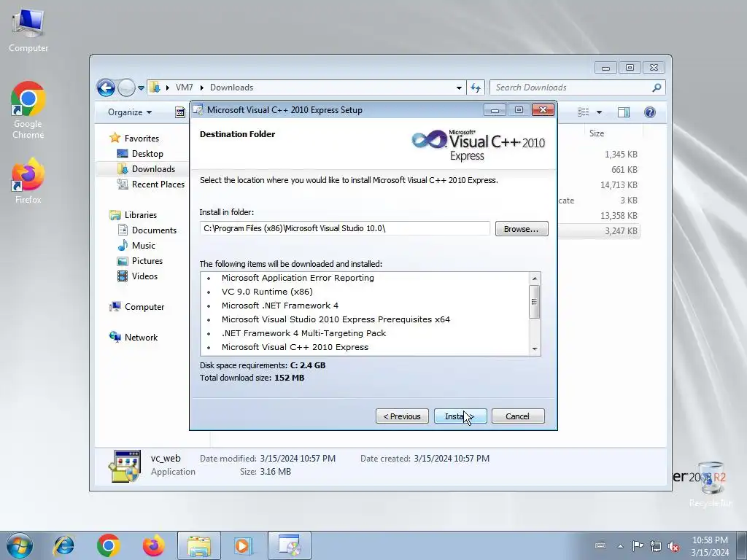The height and width of the screenshot is (560, 747).
Task: Click the items list scrollbar thumb
Action: (x=535, y=302)
